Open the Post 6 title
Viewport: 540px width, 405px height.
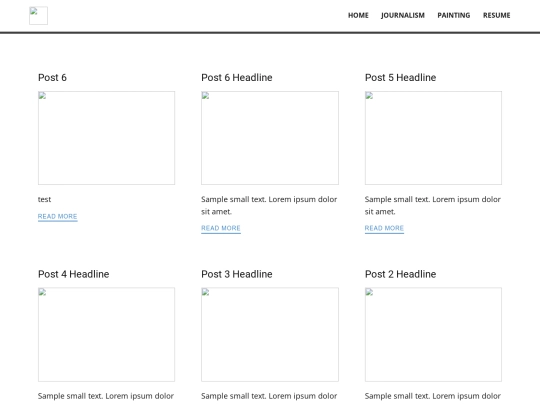[52, 77]
